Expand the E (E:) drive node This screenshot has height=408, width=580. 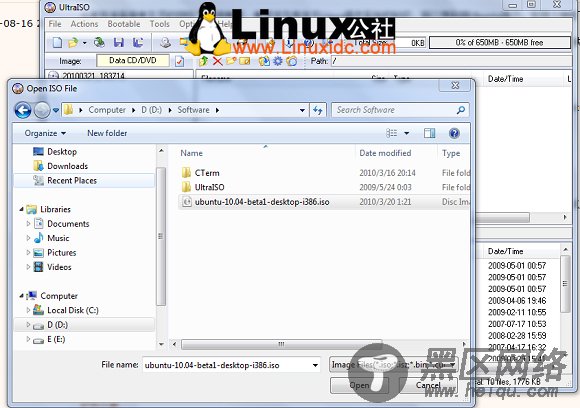coord(28,339)
